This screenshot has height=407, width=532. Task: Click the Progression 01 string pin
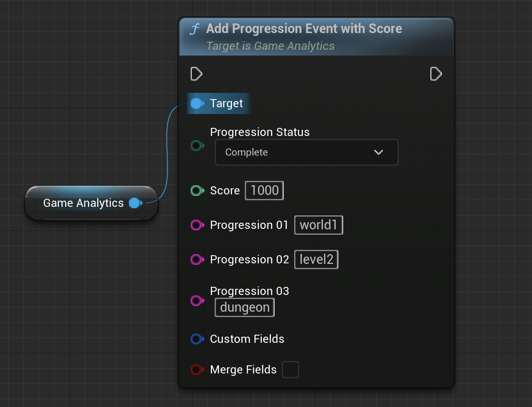click(197, 225)
